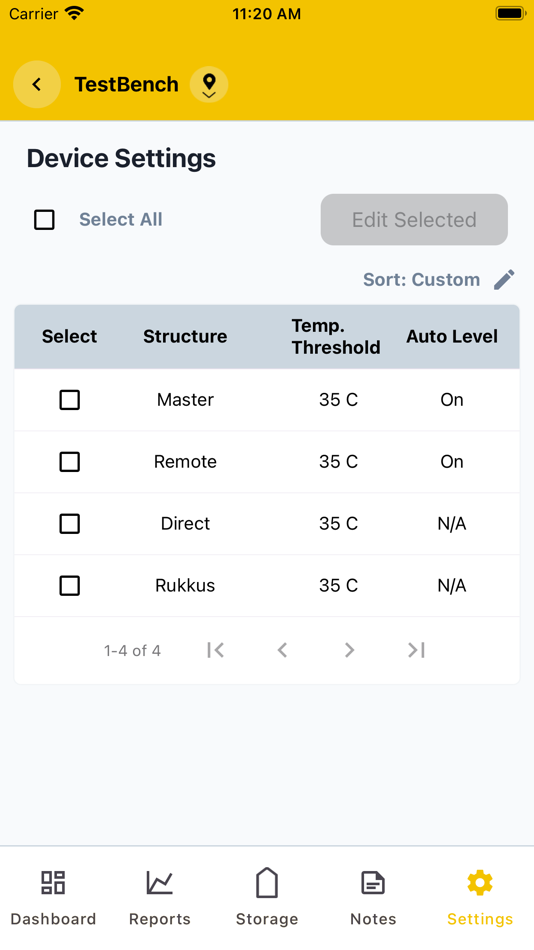Viewport: 534px width, 950px height.
Task: Tick the checkbox for Master
Action: click(x=70, y=400)
